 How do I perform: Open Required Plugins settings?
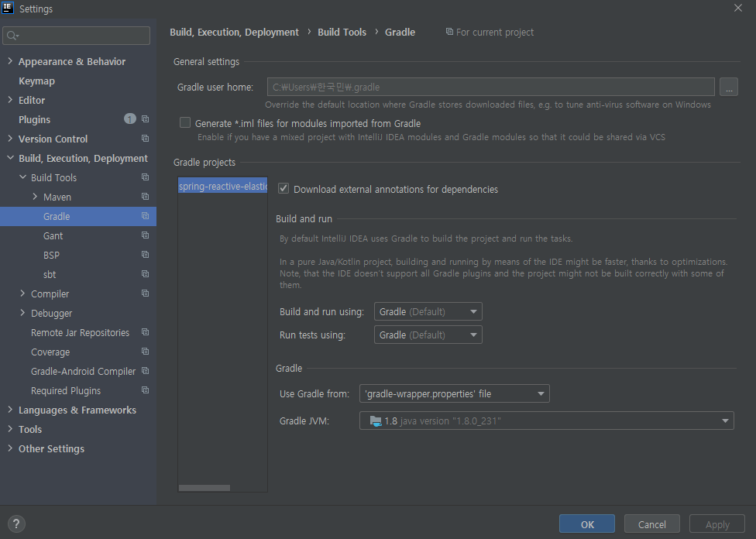click(x=66, y=390)
